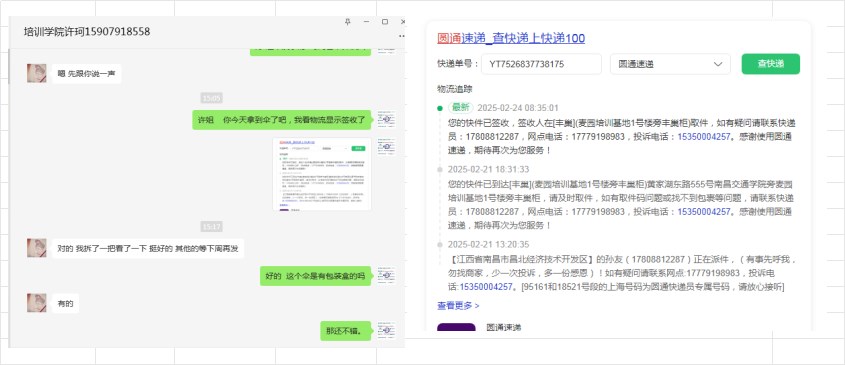
Task: Click sender avatar beside "许姐 你今天拿到伞了吧" message
Action: [x=386, y=120]
